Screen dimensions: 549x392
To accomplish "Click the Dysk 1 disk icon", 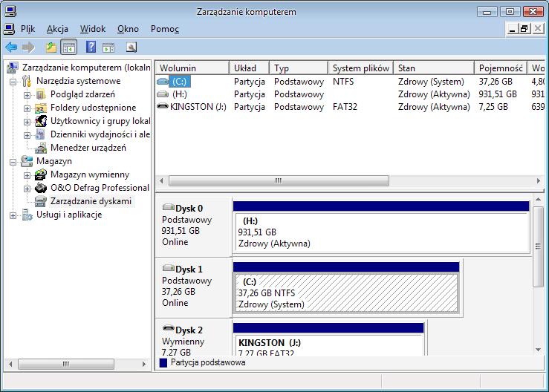I will pyautogui.click(x=169, y=268).
